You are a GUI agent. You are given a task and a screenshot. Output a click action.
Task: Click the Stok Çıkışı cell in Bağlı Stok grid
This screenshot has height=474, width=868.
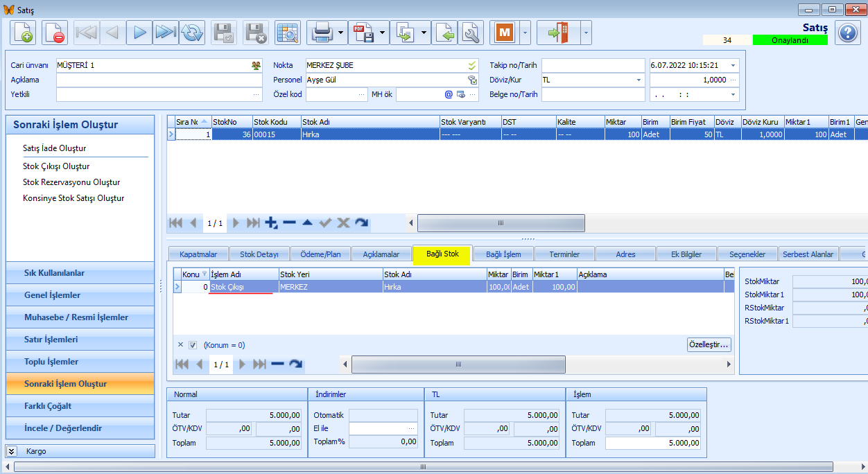click(x=244, y=287)
